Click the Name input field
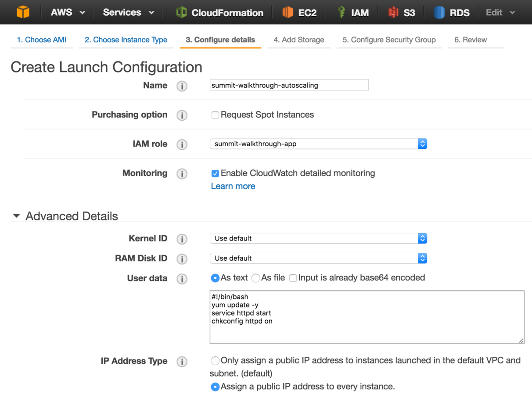 coord(289,85)
